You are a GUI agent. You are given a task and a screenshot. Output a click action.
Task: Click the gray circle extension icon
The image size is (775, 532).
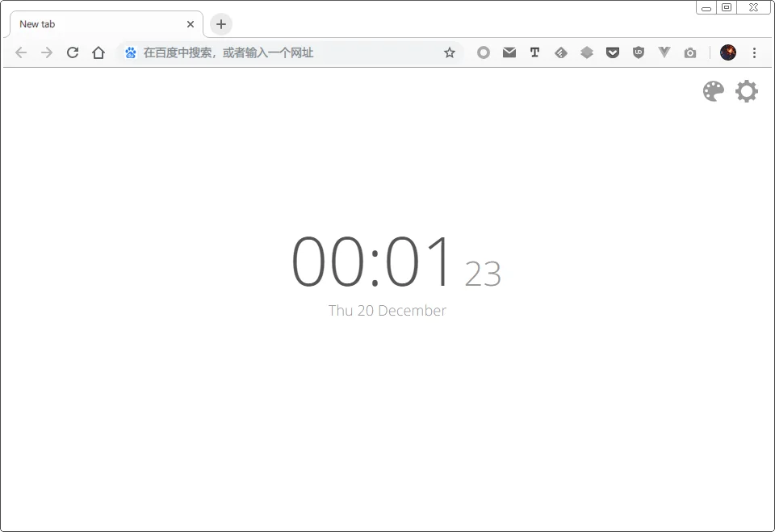(484, 52)
